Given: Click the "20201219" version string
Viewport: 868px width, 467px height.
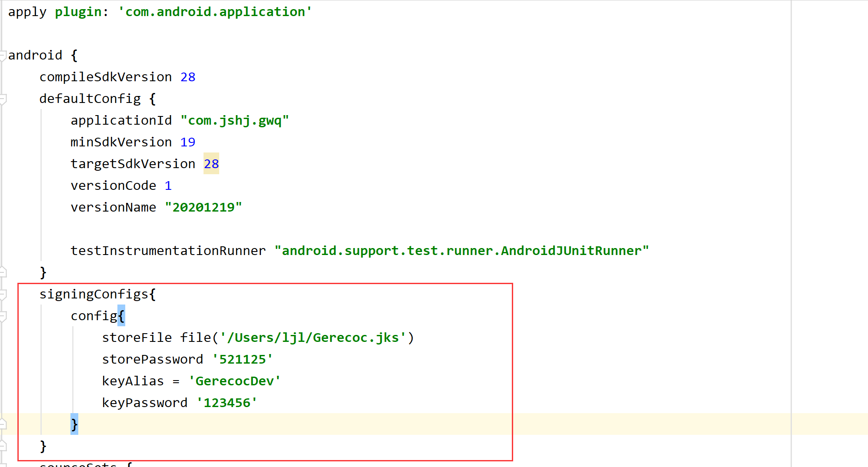Looking at the screenshot, I should click(x=204, y=207).
